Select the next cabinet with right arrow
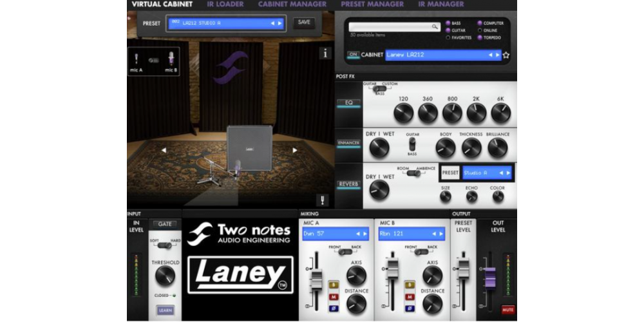644x322 pixels. pyautogui.click(x=498, y=55)
